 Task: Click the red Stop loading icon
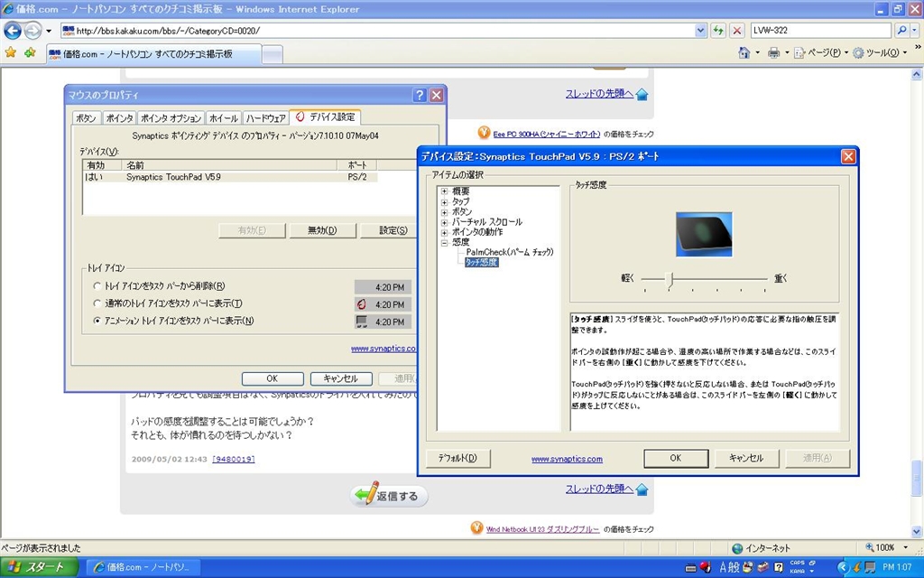737,31
